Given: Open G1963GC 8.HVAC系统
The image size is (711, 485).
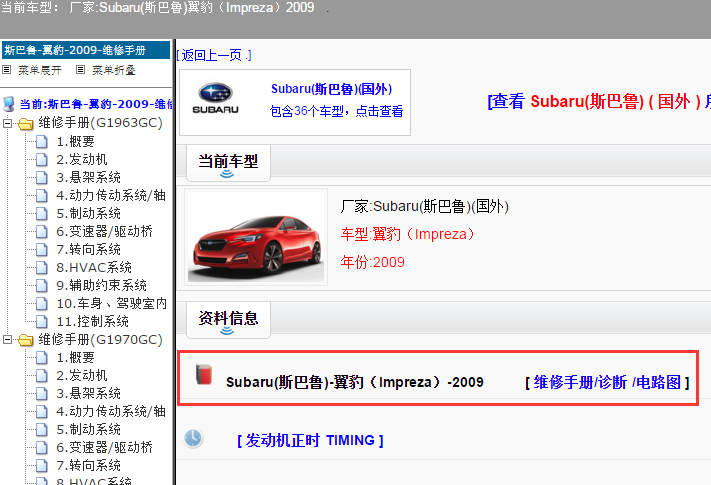Looking at the screenshot, I should point(94,267).
